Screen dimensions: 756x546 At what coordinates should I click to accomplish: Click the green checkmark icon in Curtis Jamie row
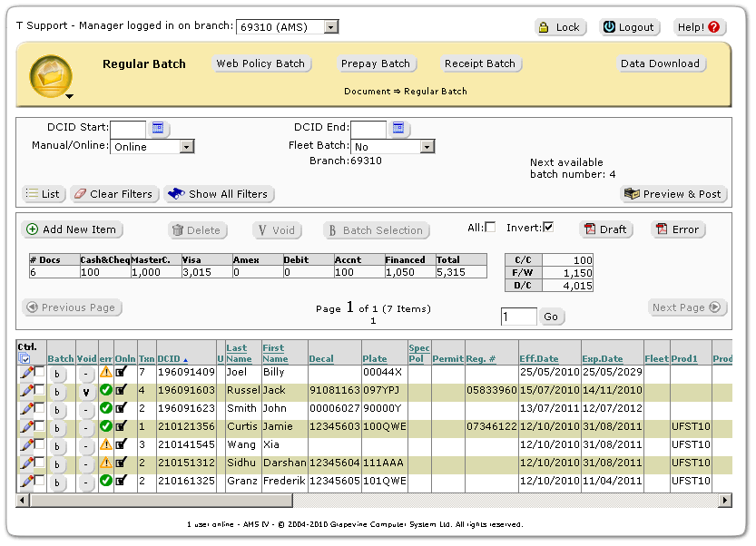click(106, 426)
